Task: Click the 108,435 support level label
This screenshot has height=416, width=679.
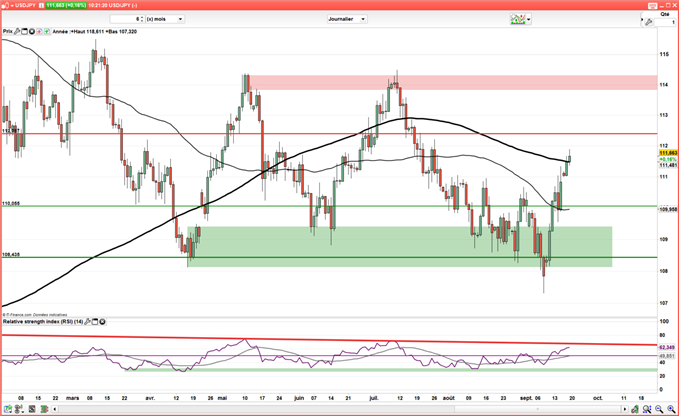Action: 11,255
